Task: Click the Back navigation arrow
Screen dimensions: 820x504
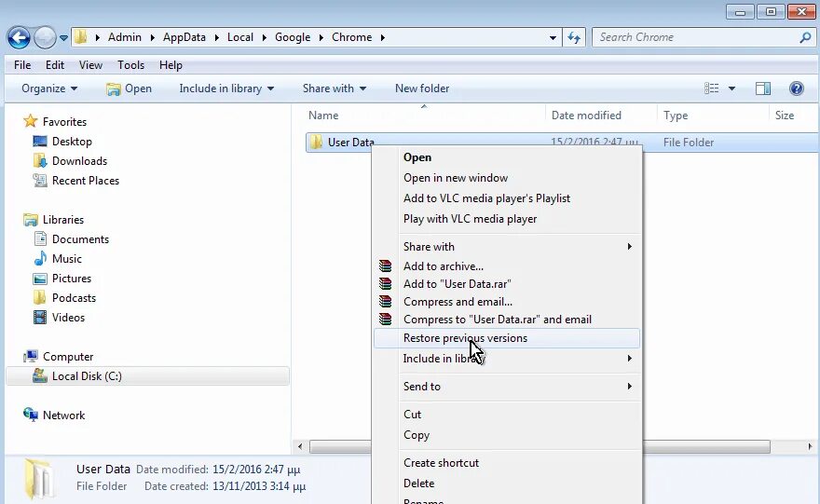Action: 19,37
